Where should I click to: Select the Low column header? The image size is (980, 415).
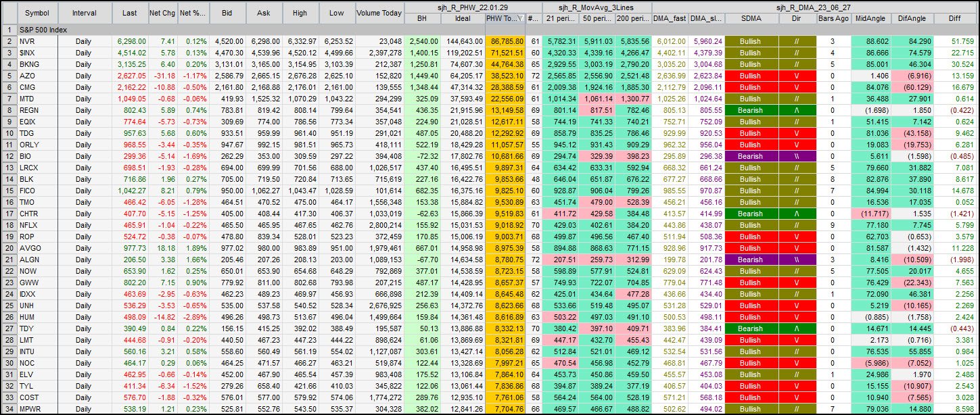(x=336, y=13)
